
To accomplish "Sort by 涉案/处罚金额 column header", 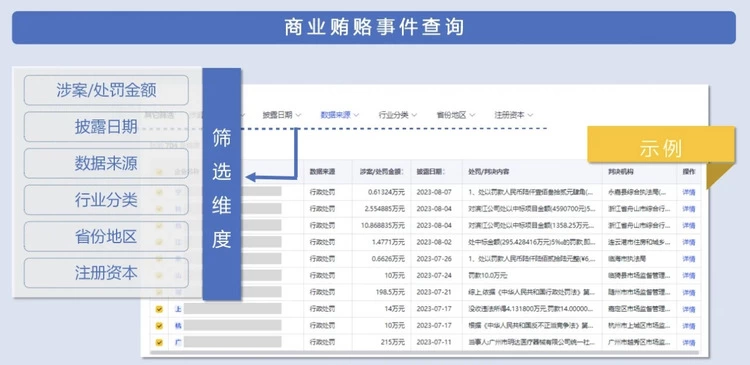I will coord(381,171).
